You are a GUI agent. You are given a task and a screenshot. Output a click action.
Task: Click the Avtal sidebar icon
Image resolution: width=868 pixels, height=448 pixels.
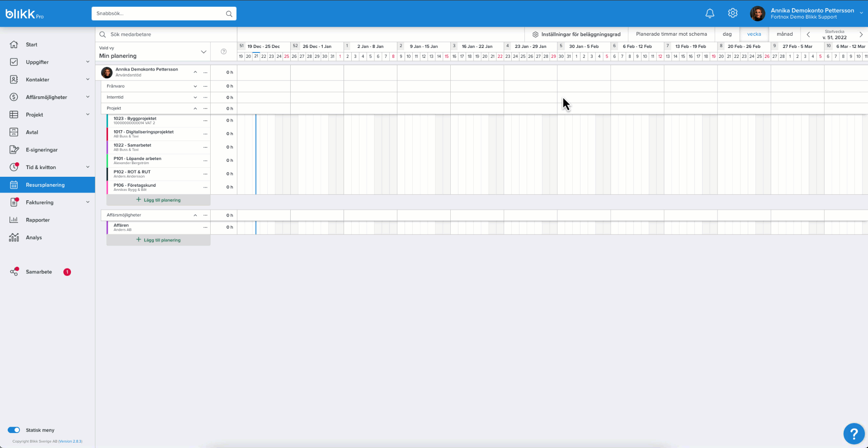point(14,132)
